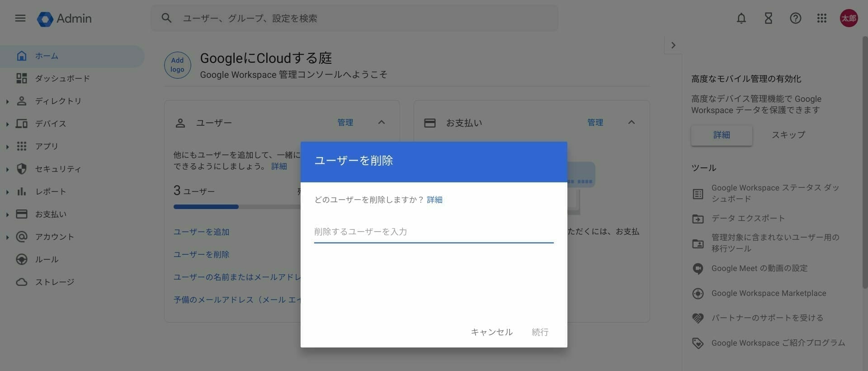This screenshot has width=868, height=371.
Task: Click the ユーザーを追加 link
Action: click(x=202, y=232)
